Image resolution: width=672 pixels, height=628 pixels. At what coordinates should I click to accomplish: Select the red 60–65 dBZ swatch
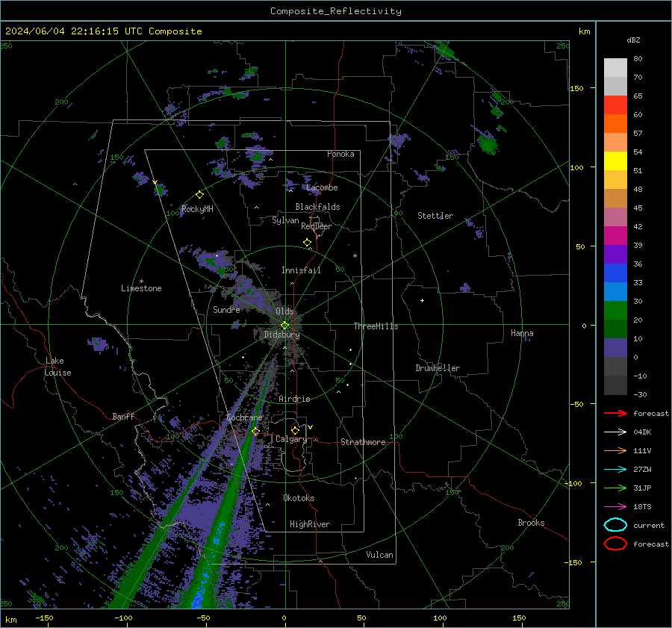(x=615, y=105)
